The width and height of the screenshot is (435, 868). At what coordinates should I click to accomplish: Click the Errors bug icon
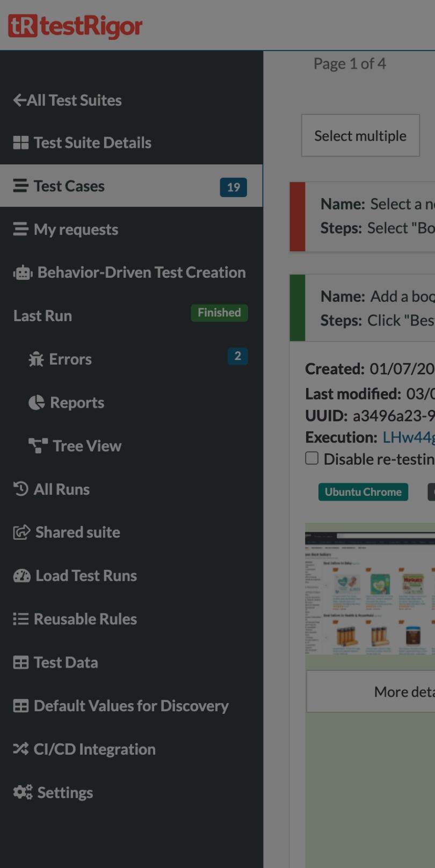click(x=36, y=359)
